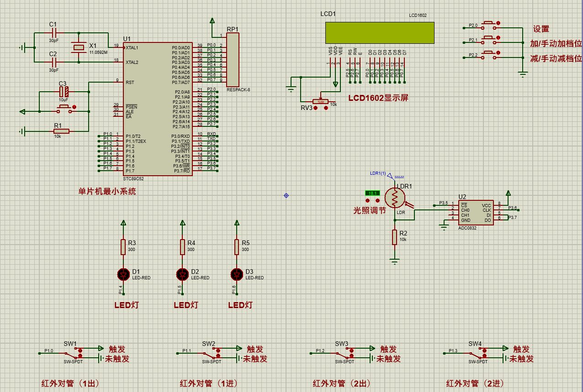
Task: Select the C3 10uF capacitor
Action: coord(63,92)
